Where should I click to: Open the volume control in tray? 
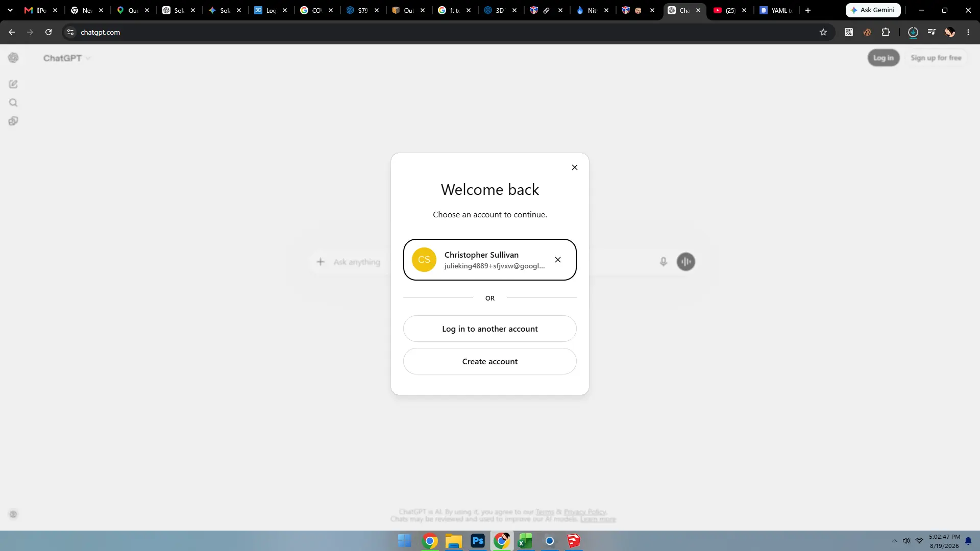(x=906, y=541)
